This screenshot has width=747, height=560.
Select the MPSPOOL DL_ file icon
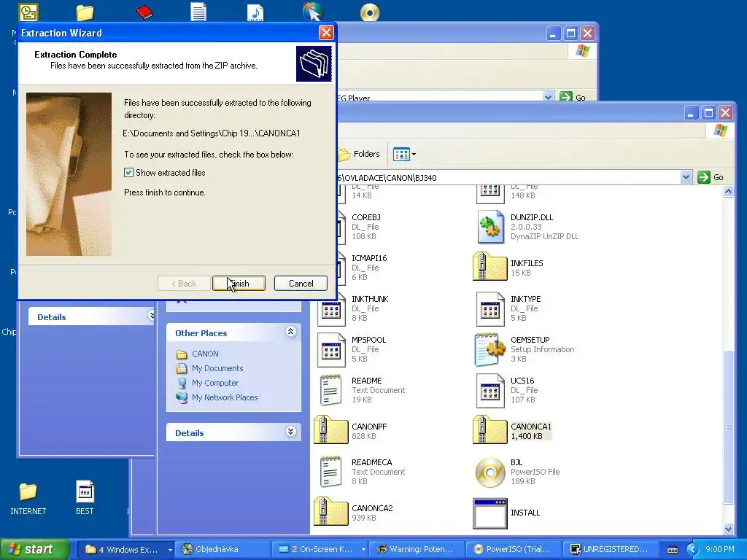pyautogui.click(x=330, y=349)
